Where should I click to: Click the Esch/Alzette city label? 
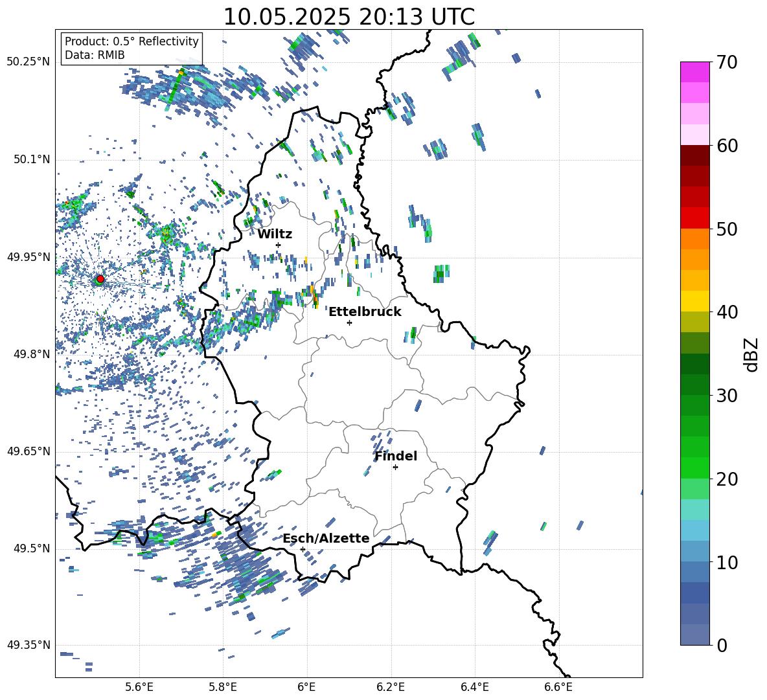326,539
